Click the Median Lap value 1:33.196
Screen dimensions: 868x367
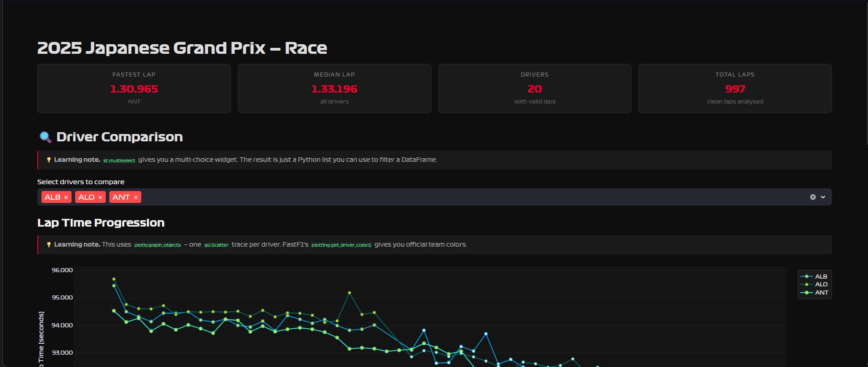pyautogui.click(x=334, y=89)
